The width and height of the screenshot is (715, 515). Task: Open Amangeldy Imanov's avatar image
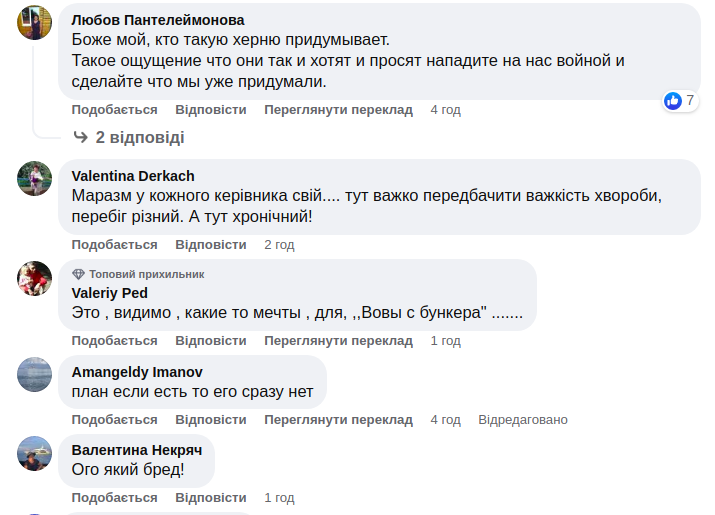(x=35, y=374)
